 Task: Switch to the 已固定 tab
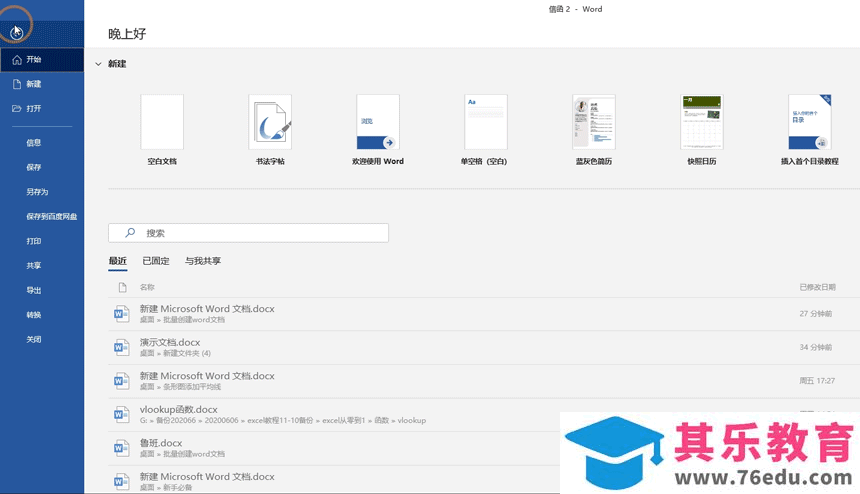[156, 261]
